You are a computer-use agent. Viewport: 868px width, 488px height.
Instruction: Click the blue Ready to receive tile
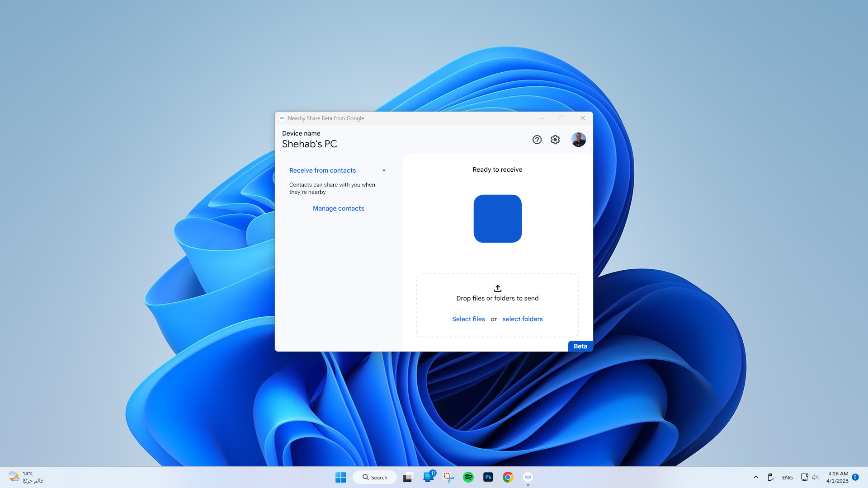click(x=497, y=219)
